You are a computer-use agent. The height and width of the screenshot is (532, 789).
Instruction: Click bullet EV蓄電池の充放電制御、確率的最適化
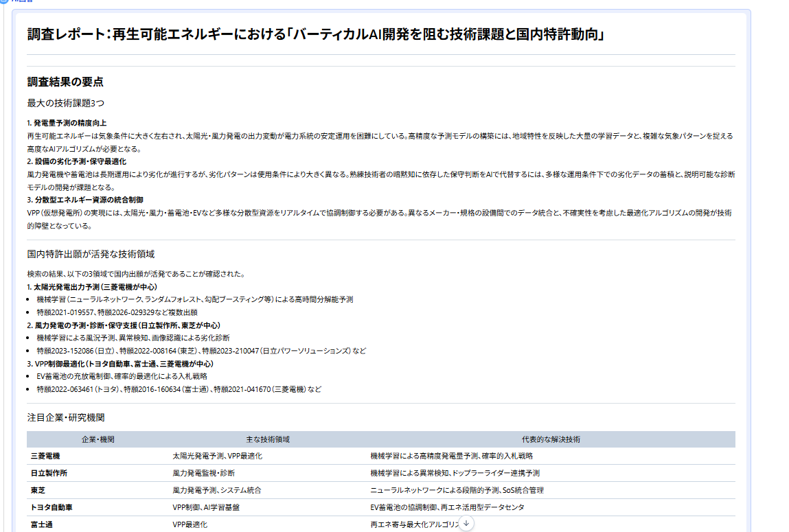click(x=122, y=376)
